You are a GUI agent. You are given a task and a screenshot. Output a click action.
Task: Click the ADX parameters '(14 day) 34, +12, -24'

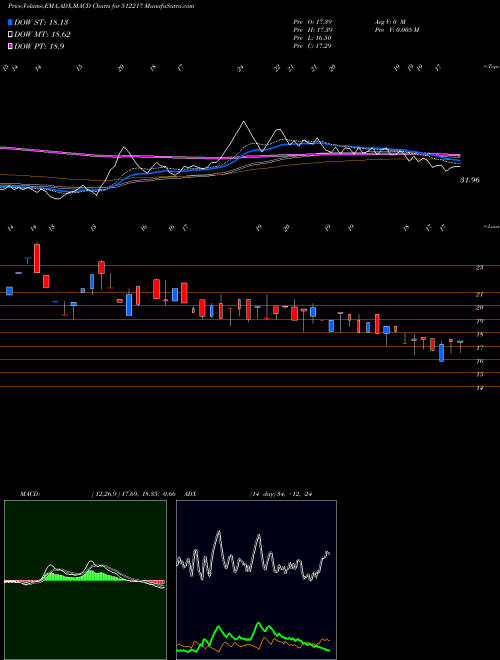click(281, 494)
